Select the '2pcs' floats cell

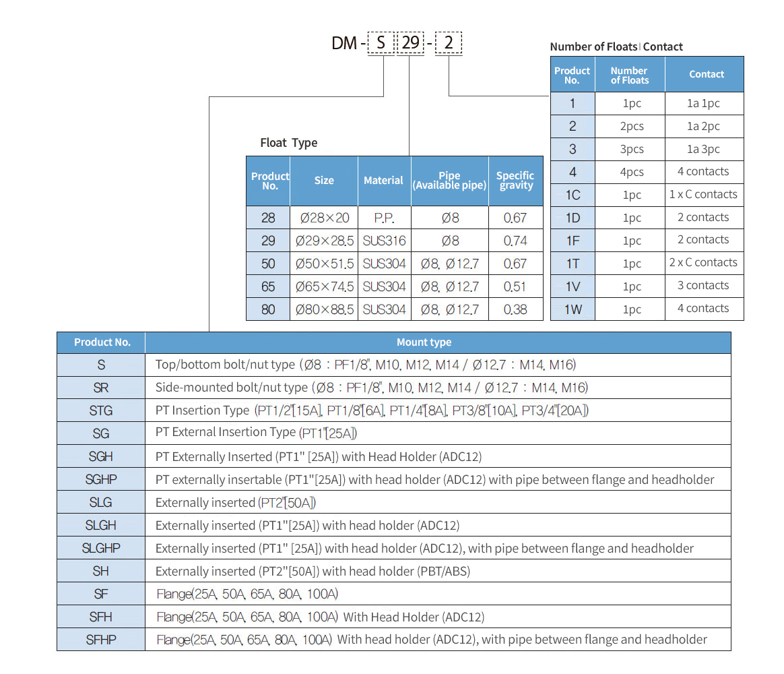tap(630, 126)
